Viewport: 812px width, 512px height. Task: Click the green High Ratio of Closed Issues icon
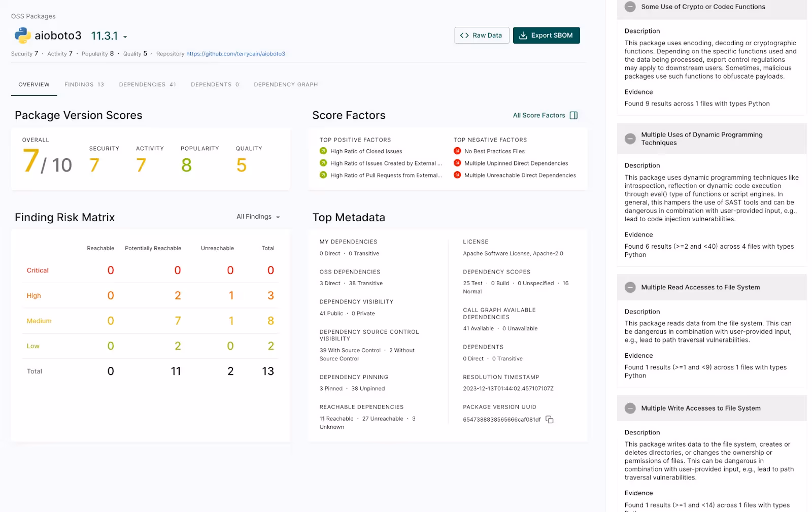[323, 151]
